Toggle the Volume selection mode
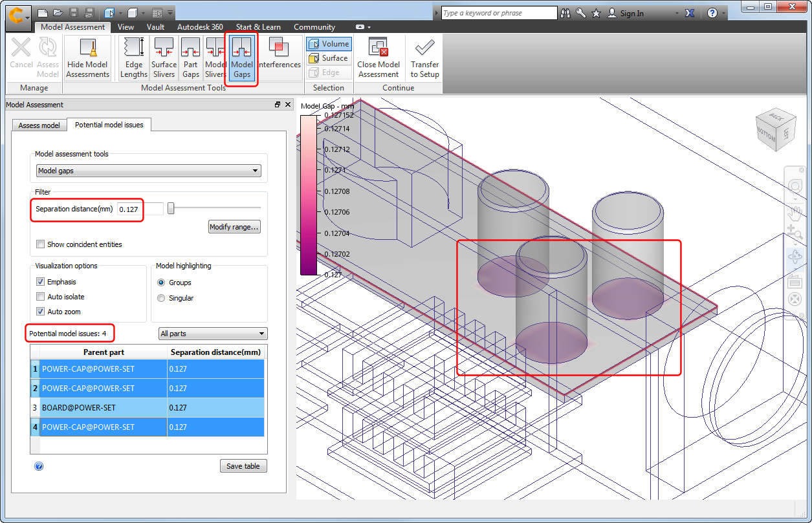The height and width of the screenshot is (523, 812). point(329,44)
